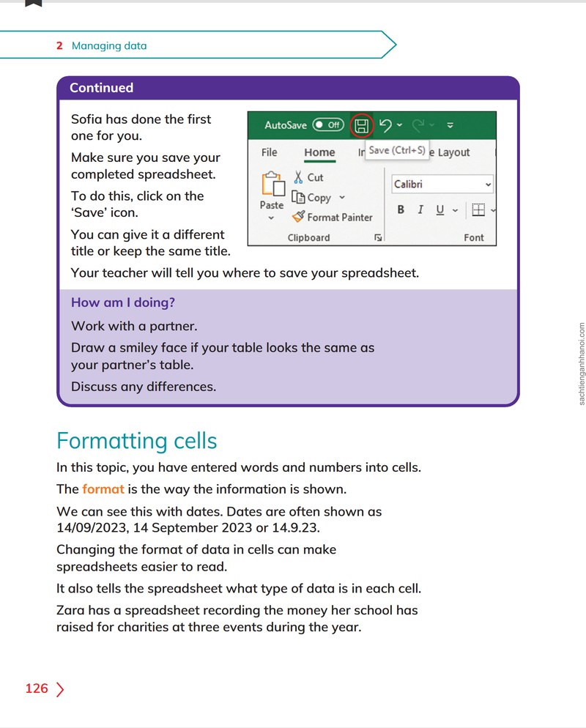Image resolution: width=586 pixels, height=728 pixels.
Task: Apply Underline using the U icon
Action: tap(439, 210)
